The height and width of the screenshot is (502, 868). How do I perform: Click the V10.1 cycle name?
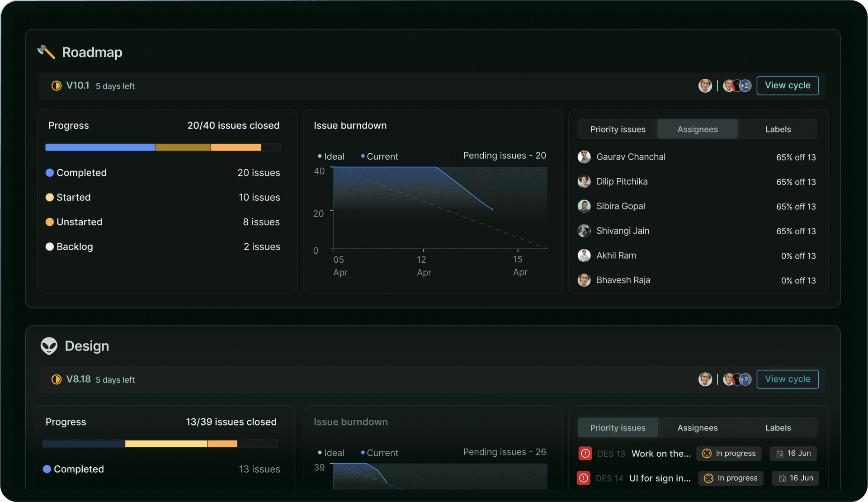(x=78, y=85)
